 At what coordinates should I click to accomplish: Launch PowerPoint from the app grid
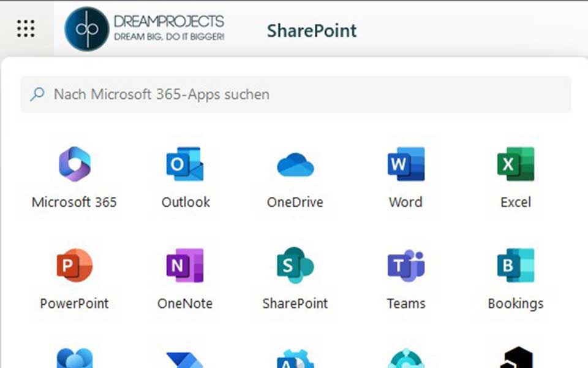point(74,279)
